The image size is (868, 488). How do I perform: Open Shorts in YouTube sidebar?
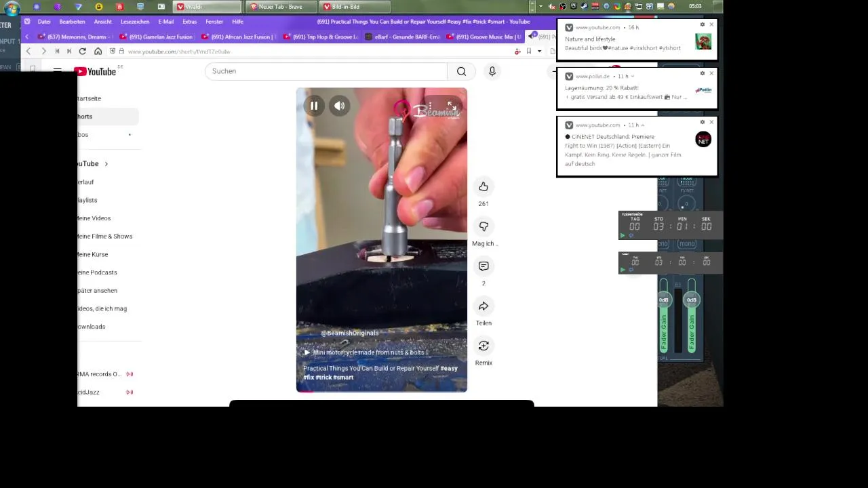coord(108,117)
